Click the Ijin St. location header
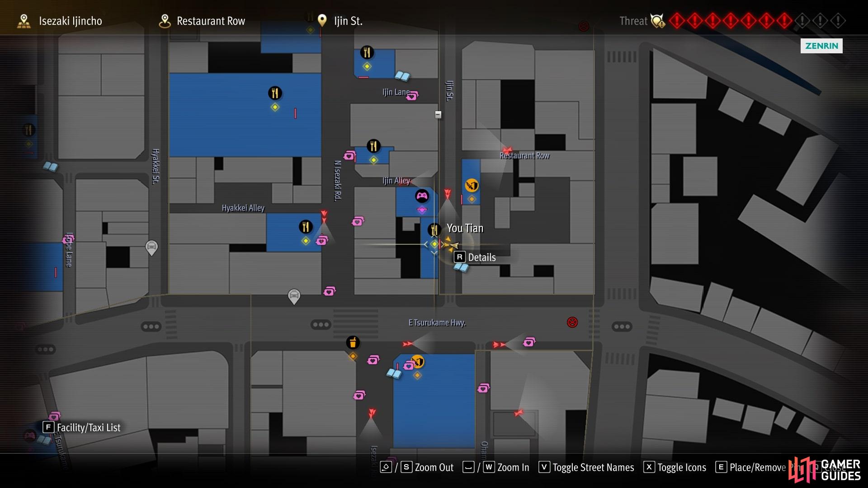Image resolution: width=868 pixels, height=488 pixels. 348,21
